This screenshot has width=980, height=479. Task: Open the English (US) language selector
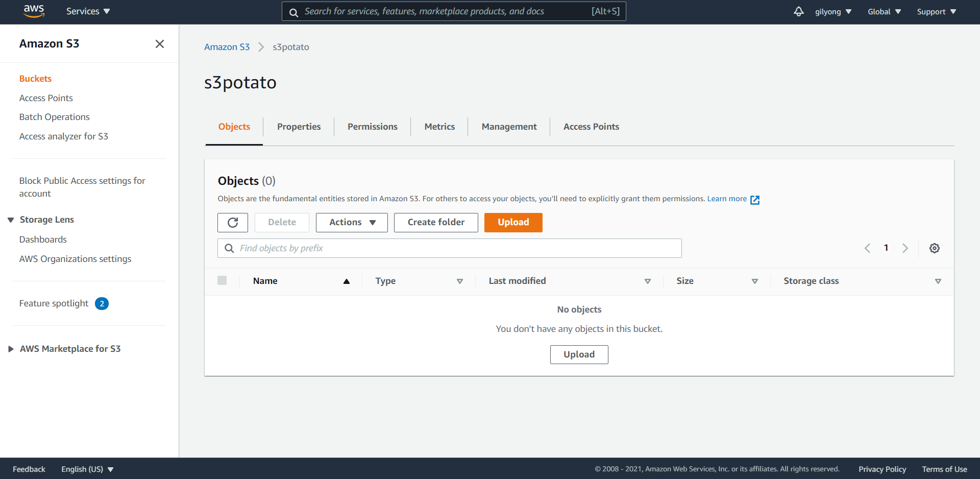coord(87,469)
